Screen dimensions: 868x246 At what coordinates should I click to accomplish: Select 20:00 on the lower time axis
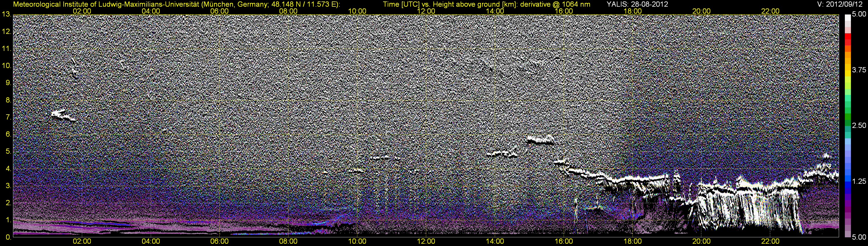(701, 241)
